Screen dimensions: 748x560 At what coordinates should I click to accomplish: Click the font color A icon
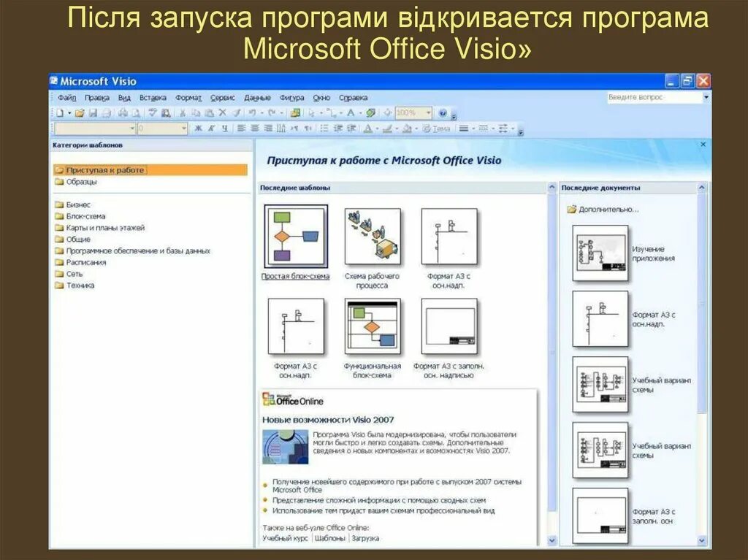[x=367, y=129]
